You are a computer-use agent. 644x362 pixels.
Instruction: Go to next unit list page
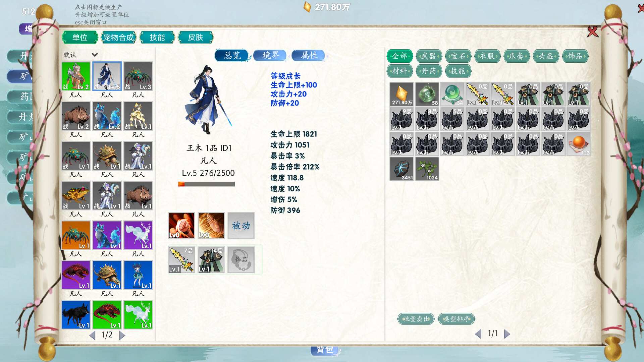point(122,335)
